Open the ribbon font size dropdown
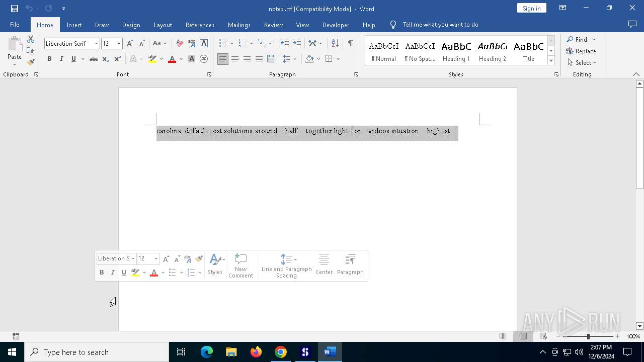644x362 pixels. click(119, 44)
